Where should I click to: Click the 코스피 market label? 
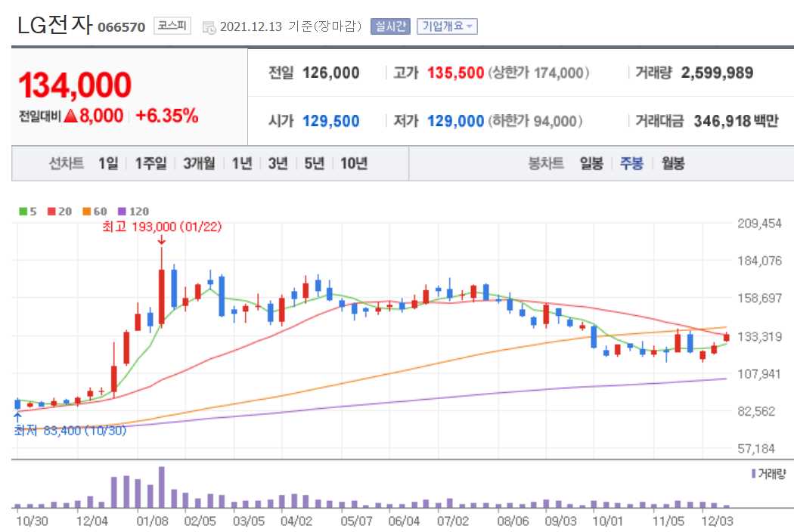[x=172, y=26]
